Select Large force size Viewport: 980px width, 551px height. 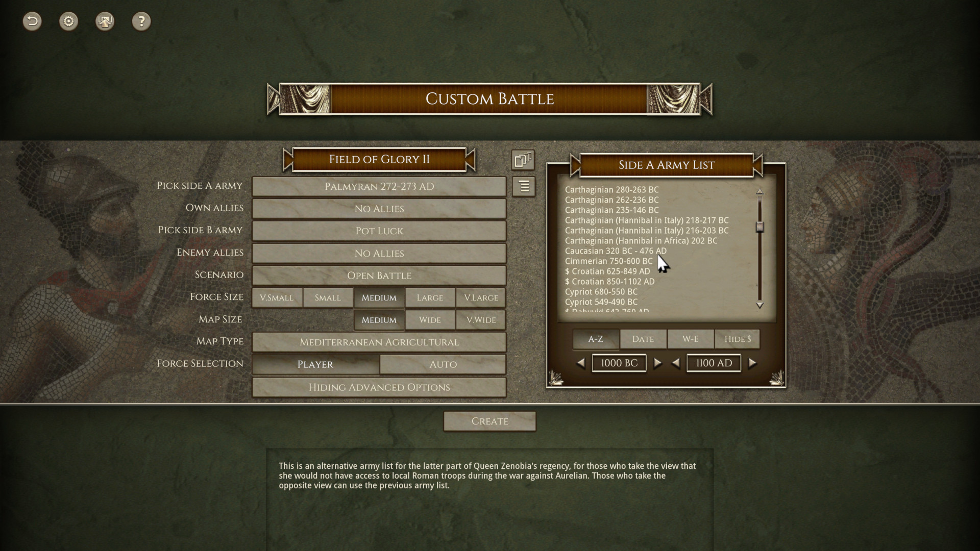click(430, 298)
